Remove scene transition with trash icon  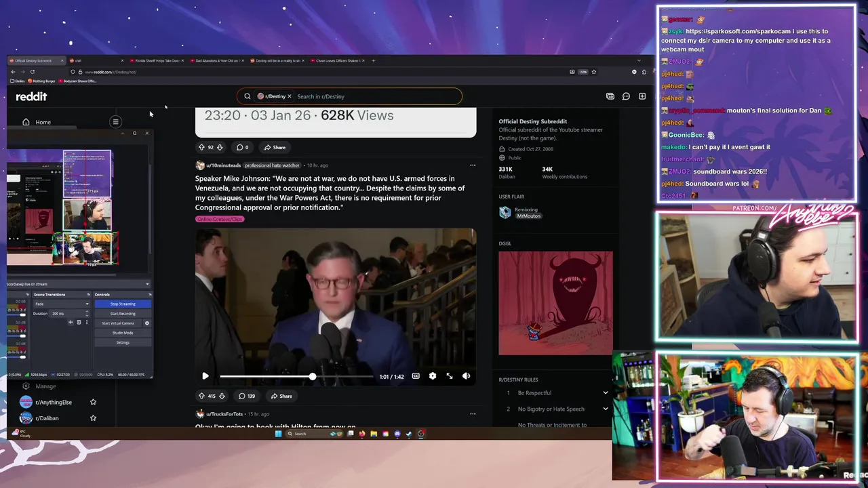click(x=79, y=323)
